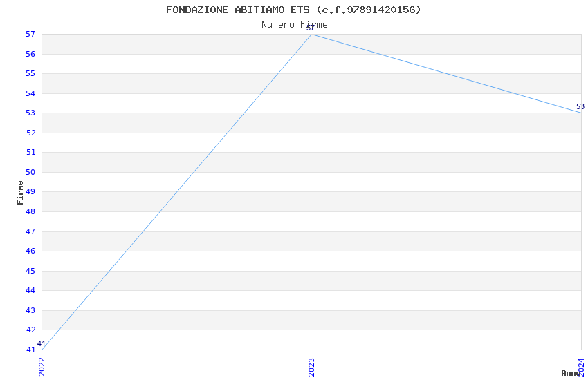The width and height of the screenshot is (588, 380).
Task: Click the y-axis title Firme
Action: [x=20, y=193]
